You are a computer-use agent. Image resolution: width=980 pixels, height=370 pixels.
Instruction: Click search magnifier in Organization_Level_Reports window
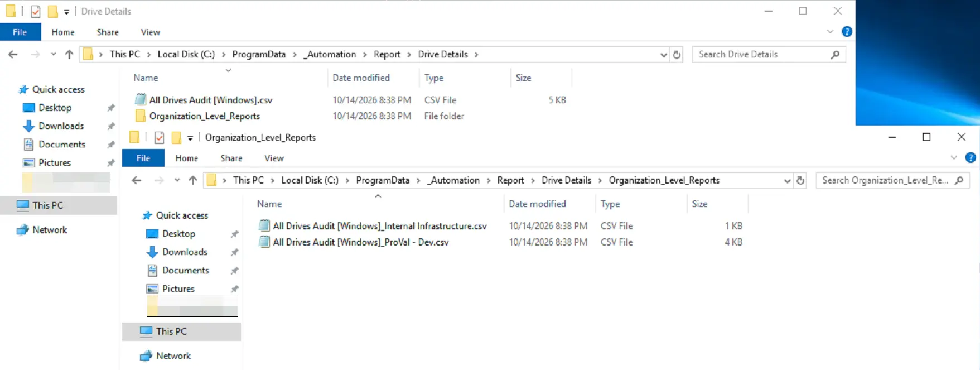959,180
